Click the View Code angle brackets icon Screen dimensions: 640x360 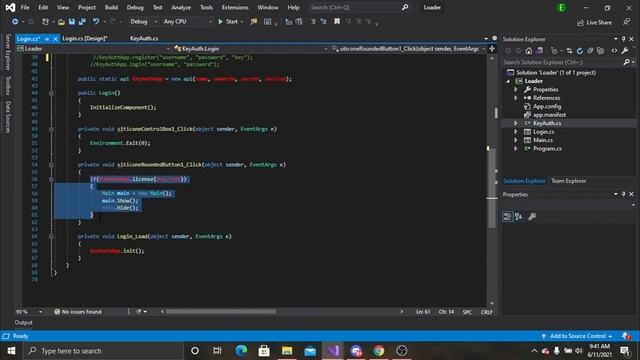614,51
